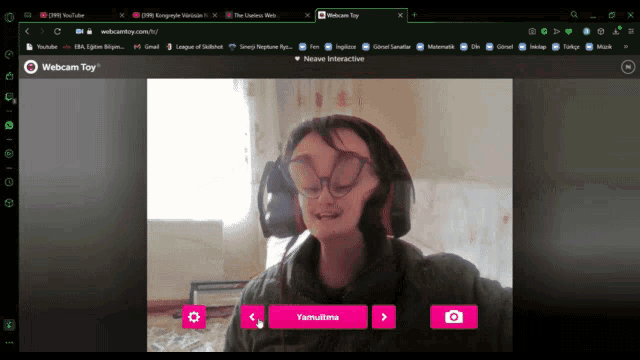Take a browser snapshot via camera icon

532,31
